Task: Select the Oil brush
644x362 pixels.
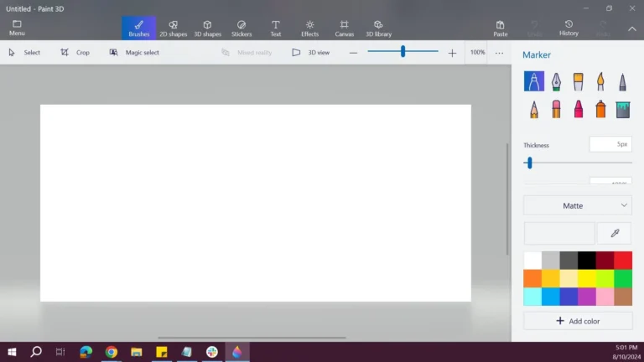Action: (579, 80)
